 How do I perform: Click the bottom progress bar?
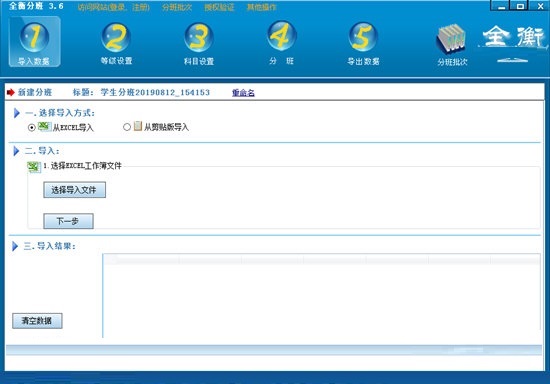point(274,350)
